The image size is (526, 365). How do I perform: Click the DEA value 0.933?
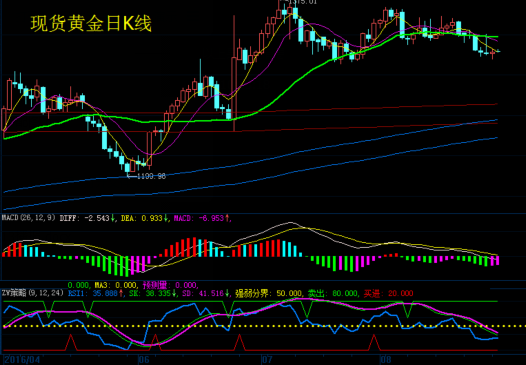tap(152, 218)
